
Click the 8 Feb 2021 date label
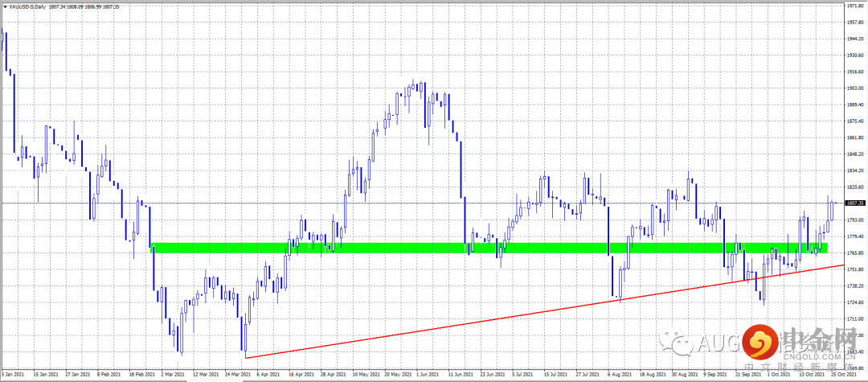[x=108, y=374]
